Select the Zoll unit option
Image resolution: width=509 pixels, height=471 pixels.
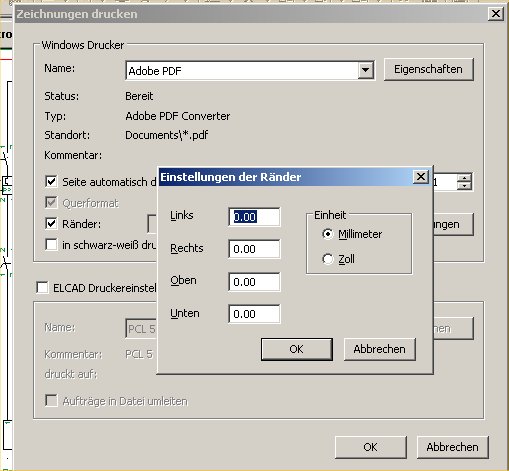click(x=328, y=259)
